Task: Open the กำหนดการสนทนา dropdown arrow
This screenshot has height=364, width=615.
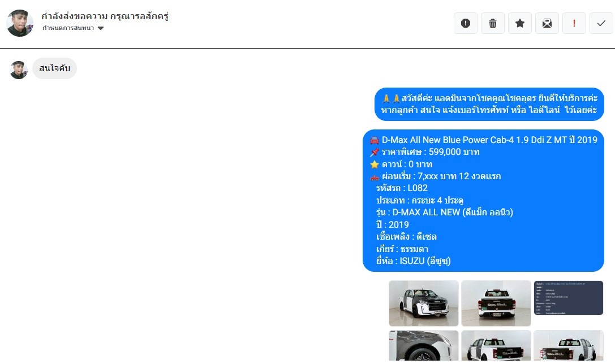Action: tap(101, 28)
